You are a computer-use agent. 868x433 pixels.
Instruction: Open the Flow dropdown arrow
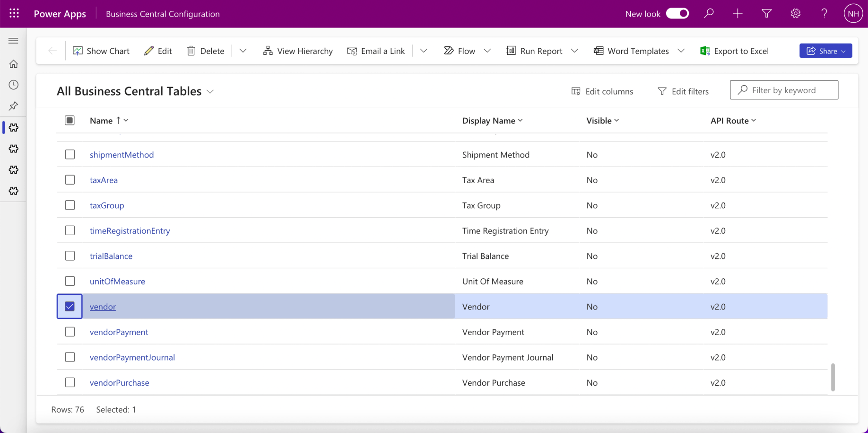(487, 51)
